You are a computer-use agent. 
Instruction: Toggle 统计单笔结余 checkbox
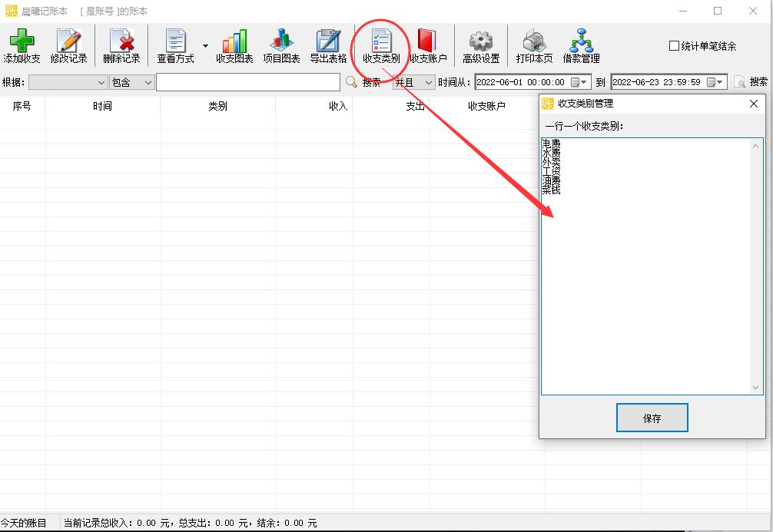(x=674, y=46)
